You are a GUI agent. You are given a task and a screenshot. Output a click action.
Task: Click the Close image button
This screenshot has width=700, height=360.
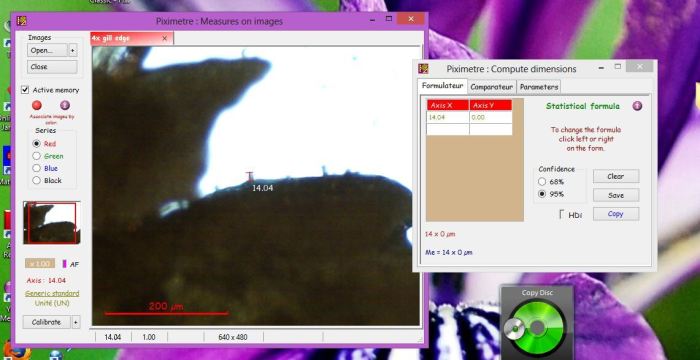pos(52,67)
